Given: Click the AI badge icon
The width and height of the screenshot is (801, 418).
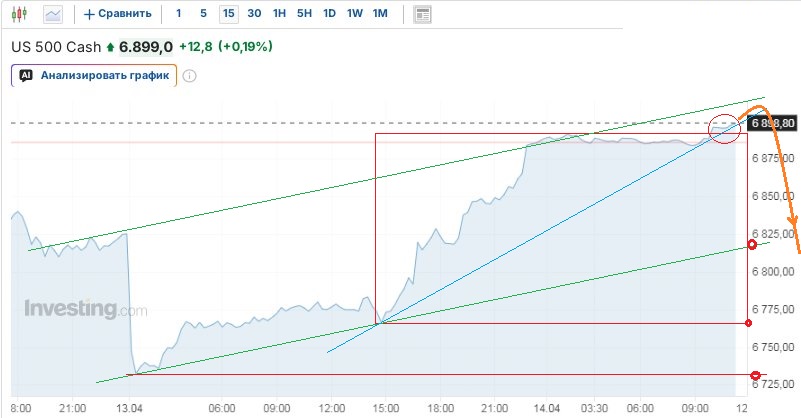Looking at the screenshot, I should 26,75.
